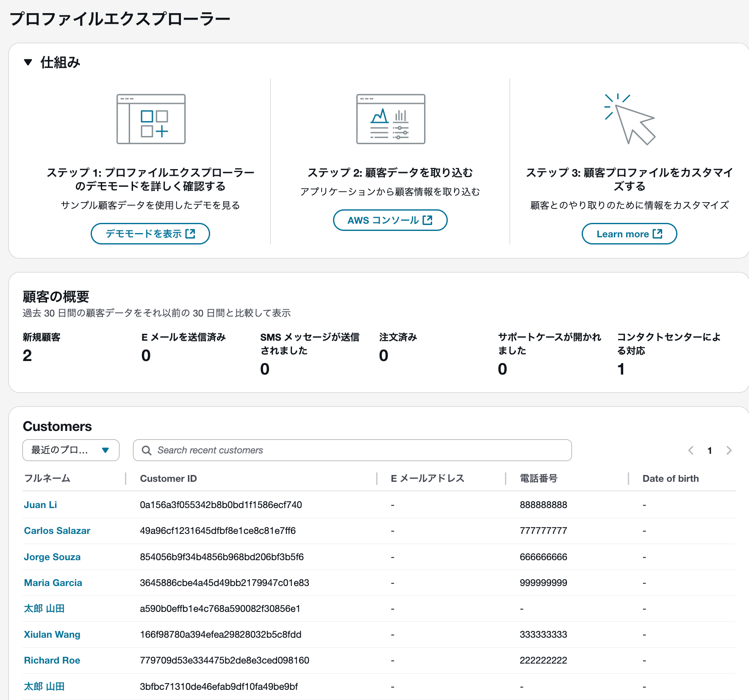Click the Step 3 cursor pointer illustration
The width and height of the screenshot is (749, 700).
pyautogui.click(x=630, y=119)
